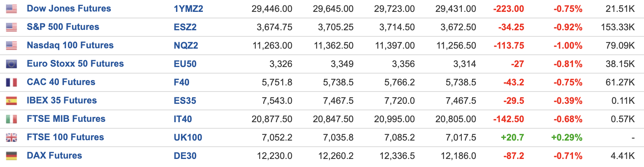644x167 pixels.
Task: Open the FTSE MIB Futures link
Action: 66,119
